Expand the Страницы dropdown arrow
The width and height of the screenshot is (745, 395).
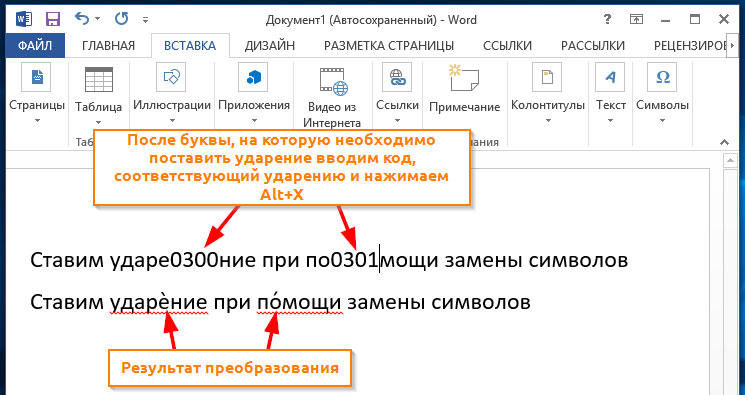coord(37,121)
